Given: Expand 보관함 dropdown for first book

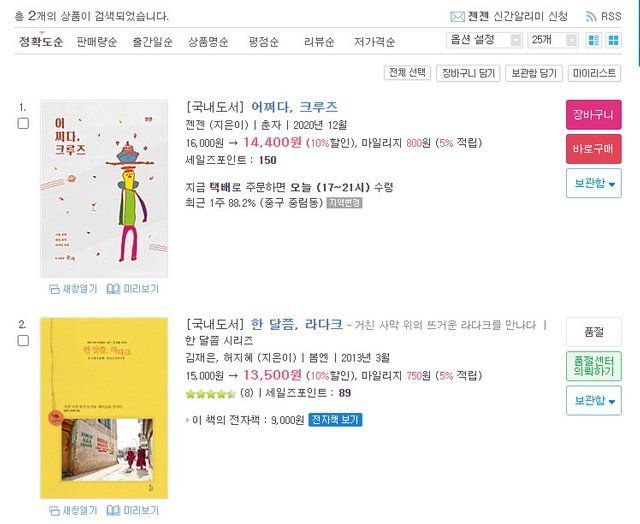Looking at the screenshot, I should click(x=594, y=183).
